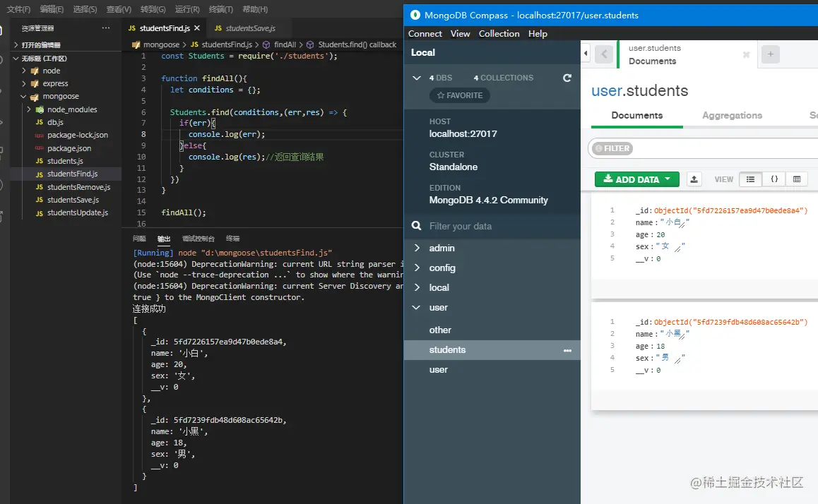Expand the admin database
This screenshot has width=818, height=504.
coord(417,248)
